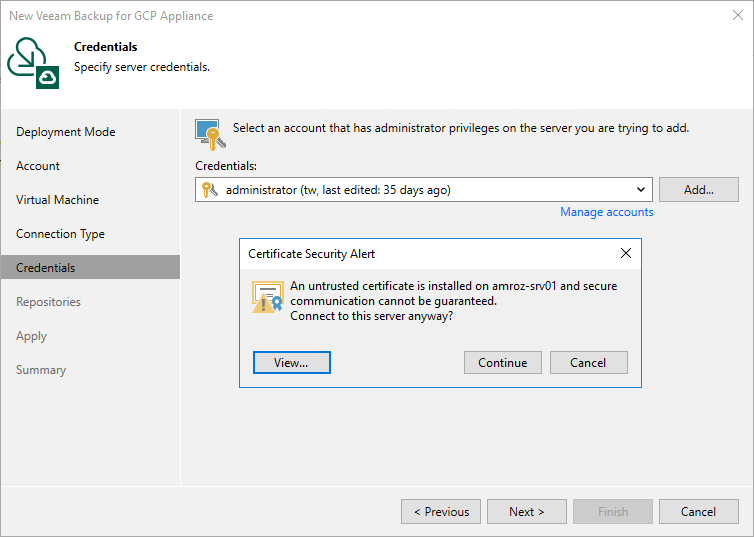Select the Connection Type step
Image resolution: width=754 pixels, height=537 pixels.
coord(60,234)
